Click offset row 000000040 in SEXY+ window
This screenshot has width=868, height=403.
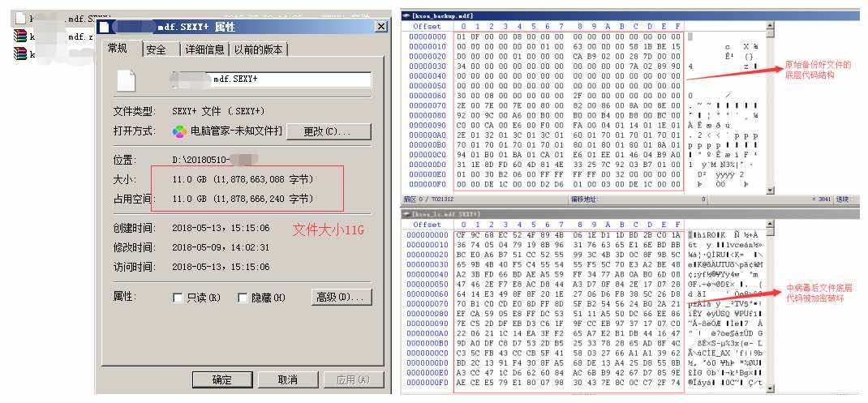tap(428, 274)
